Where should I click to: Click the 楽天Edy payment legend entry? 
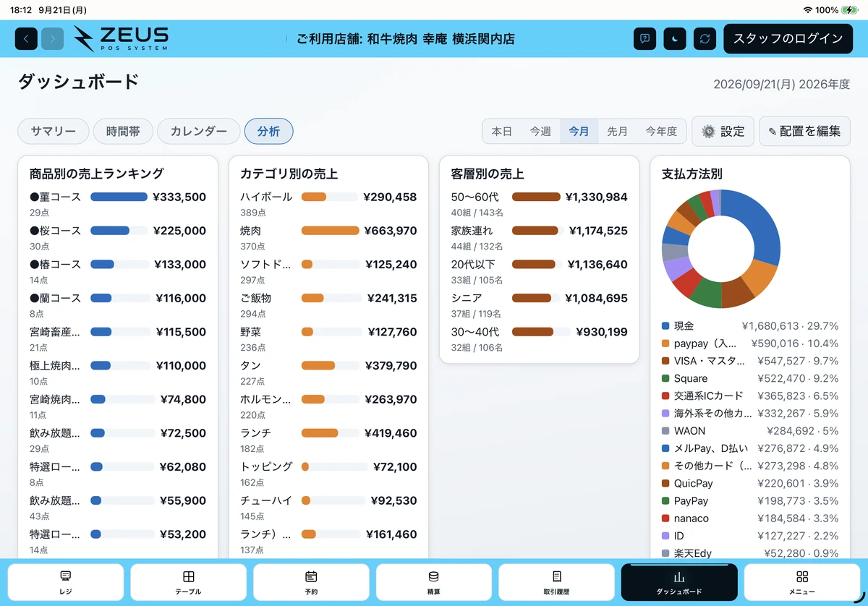pyautogui.click(x=750, y=553)
